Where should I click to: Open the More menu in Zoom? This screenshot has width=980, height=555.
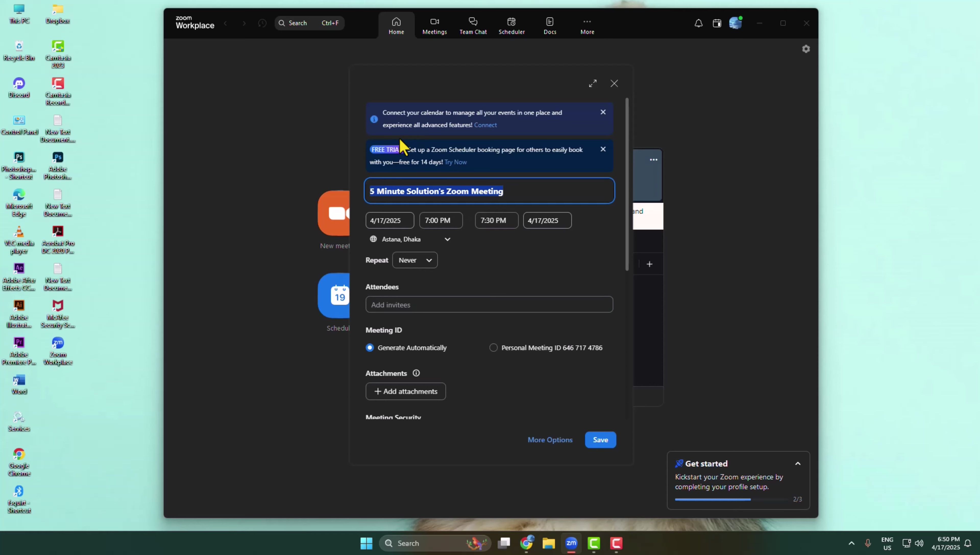tap(587, 26)
